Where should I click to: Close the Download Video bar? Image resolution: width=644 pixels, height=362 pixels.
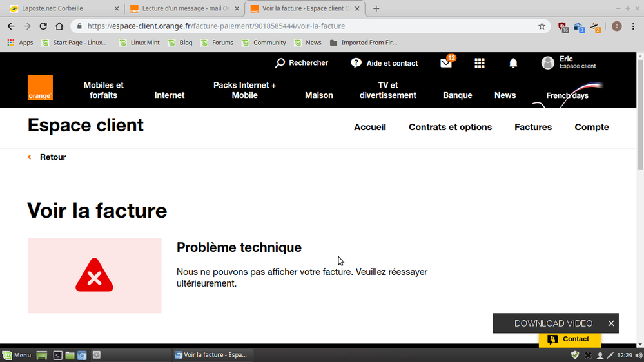(611, 323)
